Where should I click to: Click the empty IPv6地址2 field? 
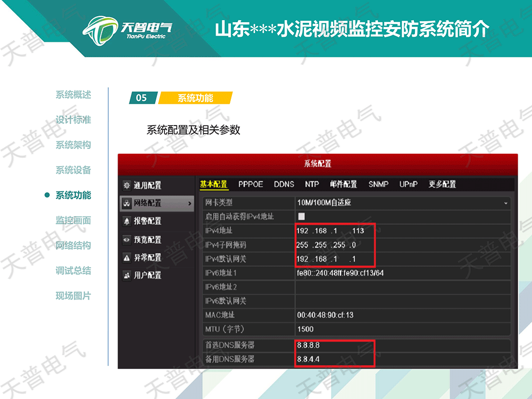tap(403, 287)
